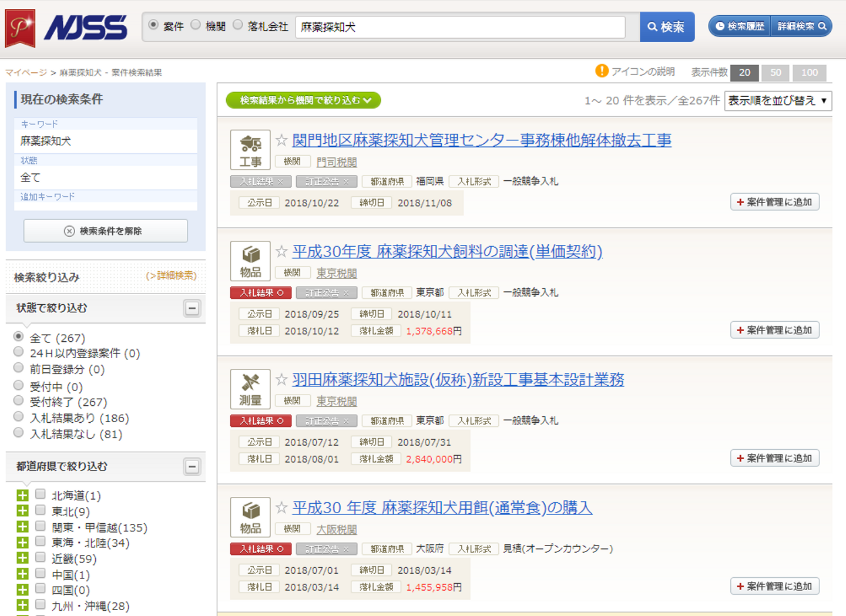Click the 大阪税関 agency link
Screen dimensions: 846x616
point(337,530)
